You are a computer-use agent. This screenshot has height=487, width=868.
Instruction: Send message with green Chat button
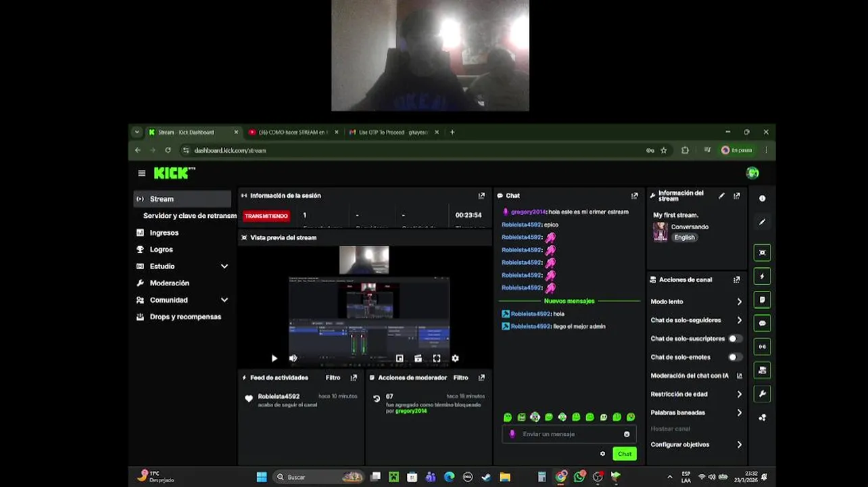pos(625,454)
